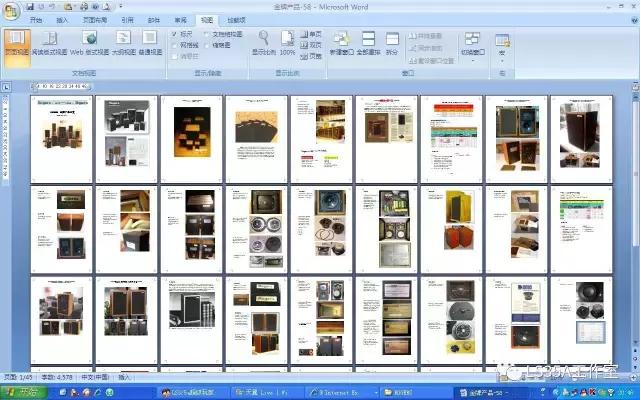Switch to the Live taskbar window button

[266, 393]
